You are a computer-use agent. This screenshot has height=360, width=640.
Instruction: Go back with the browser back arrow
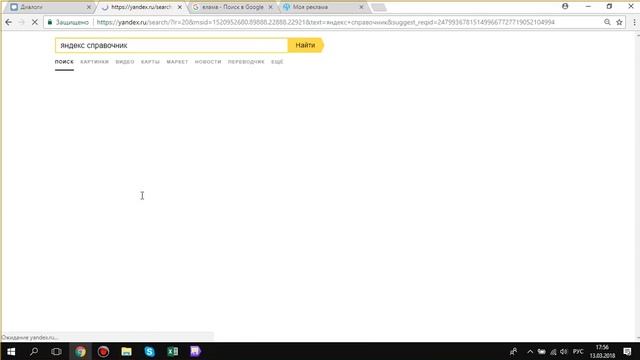tap(9, 22)
